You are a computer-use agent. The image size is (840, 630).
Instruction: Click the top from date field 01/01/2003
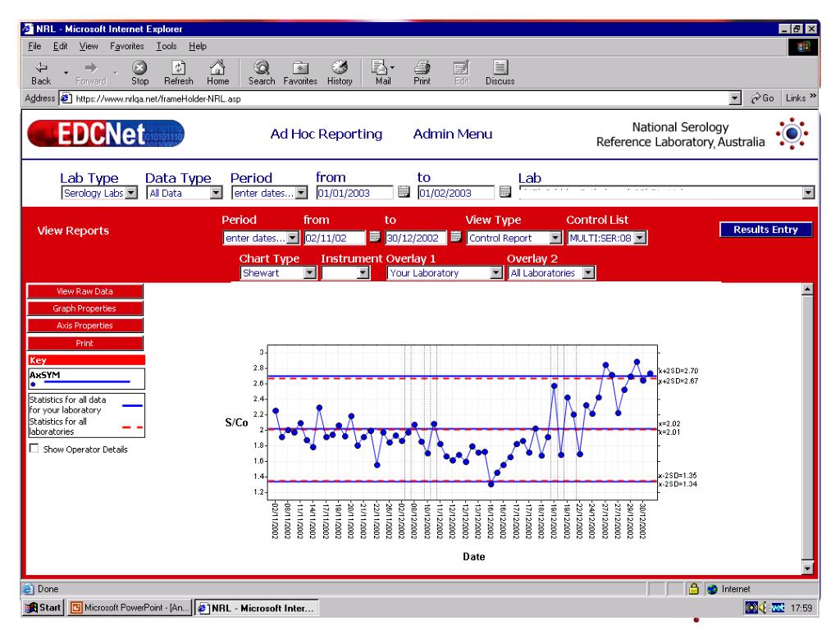(x=354, y=193)
